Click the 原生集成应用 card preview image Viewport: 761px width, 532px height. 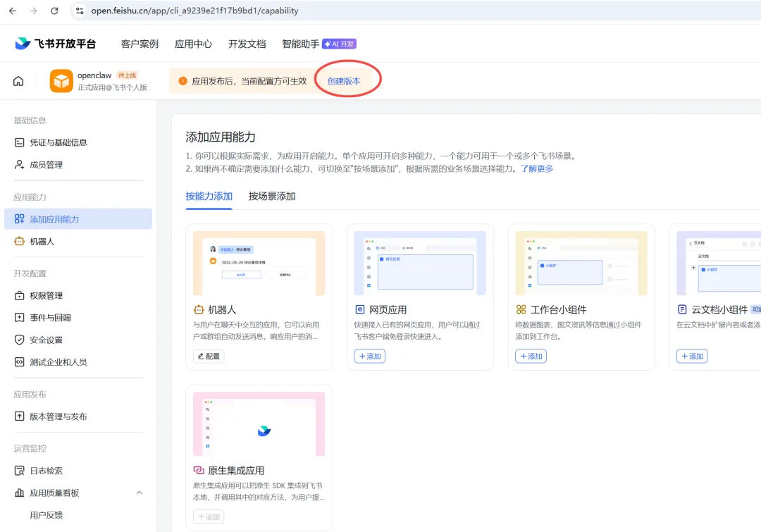pyautogui.click(x=259, y=423)
